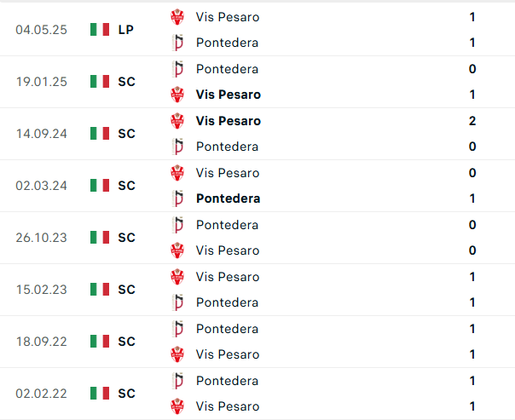515x420 pixels.
Task: Select the 02.02.22 match date
Action: click(40, 394)
